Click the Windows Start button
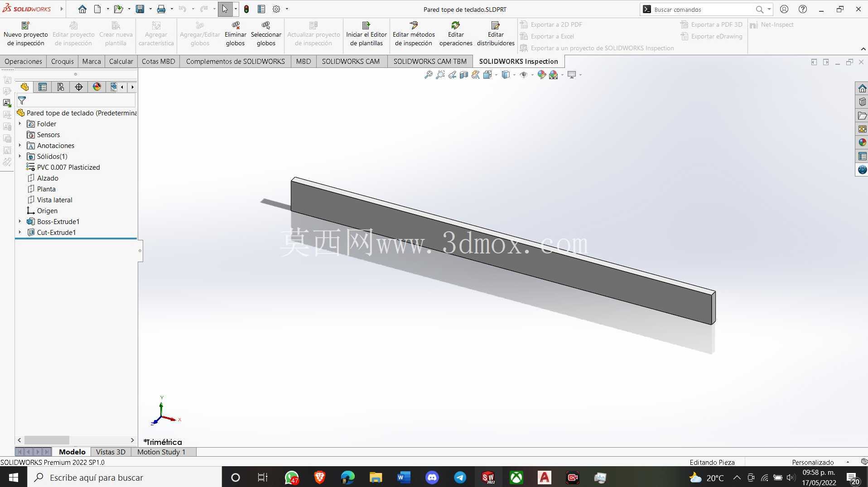Screen dimensions: 868x487 [14, 477]
